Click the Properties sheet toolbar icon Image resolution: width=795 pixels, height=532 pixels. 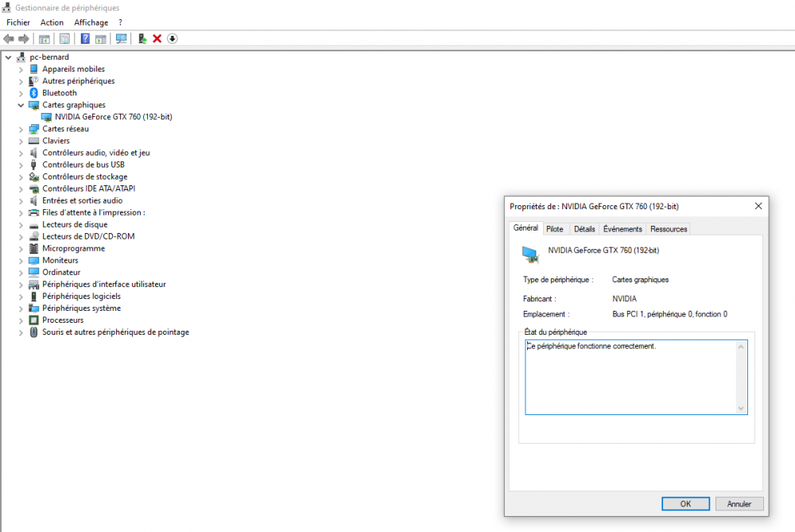tap(64, 39)
